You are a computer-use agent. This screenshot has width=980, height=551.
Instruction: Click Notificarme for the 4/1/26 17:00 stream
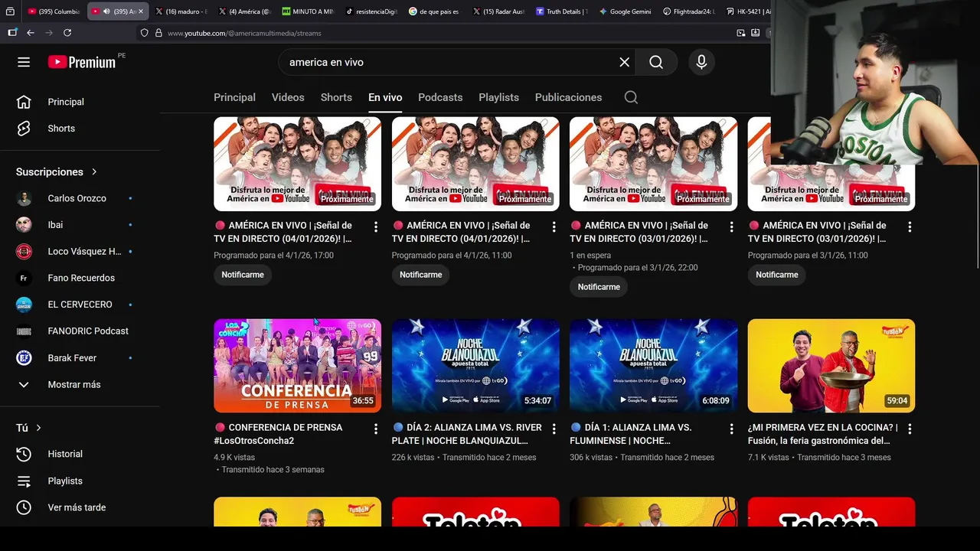pos(243,275)
